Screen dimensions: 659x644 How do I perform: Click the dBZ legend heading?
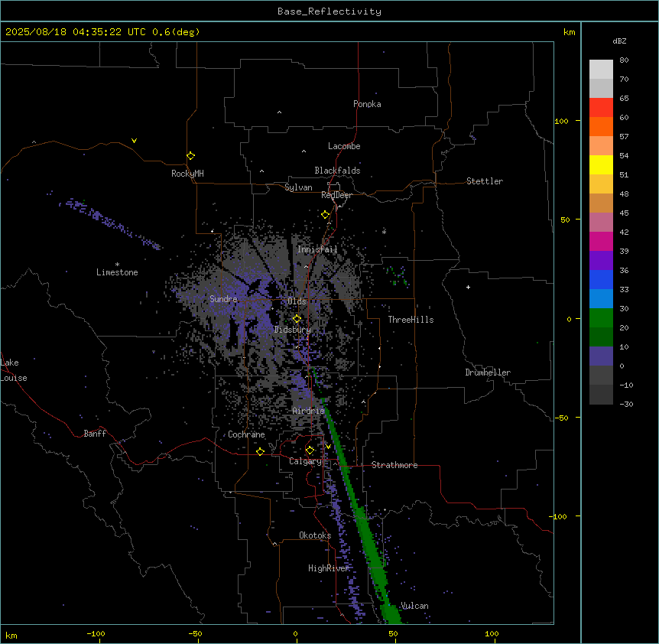(619, 41)
